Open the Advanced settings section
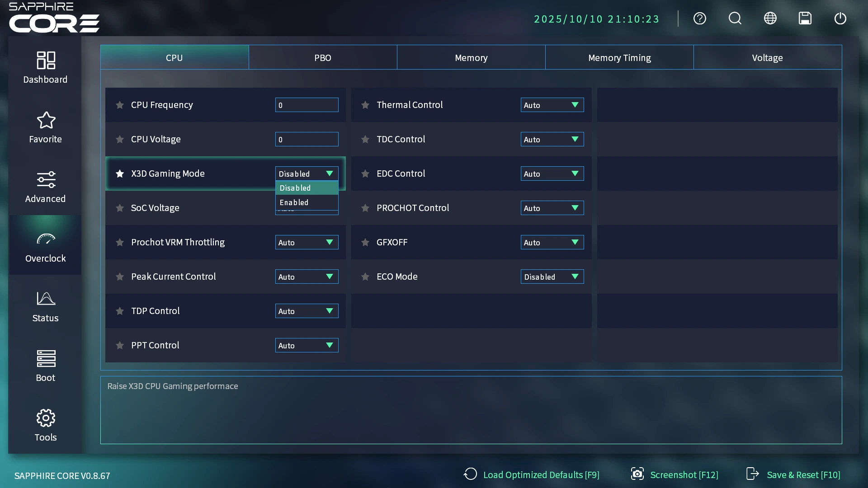This screenshot has width=868, height=488. pos(45,187)
